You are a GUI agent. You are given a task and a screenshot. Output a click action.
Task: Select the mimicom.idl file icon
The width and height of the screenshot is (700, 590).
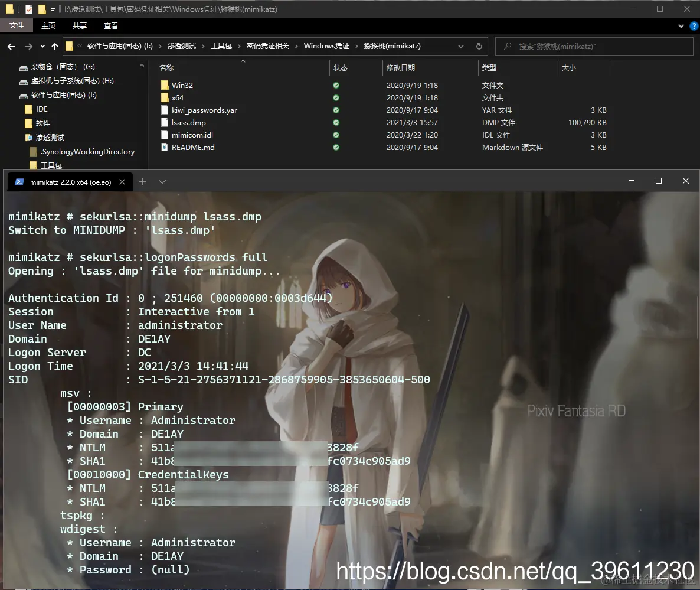tap(165, 135)
